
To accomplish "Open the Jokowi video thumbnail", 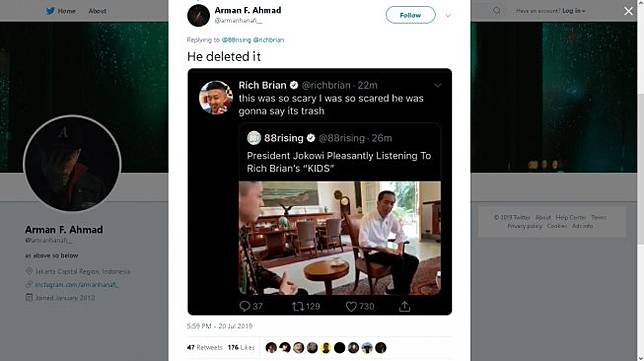I will (x=340, y=238).
